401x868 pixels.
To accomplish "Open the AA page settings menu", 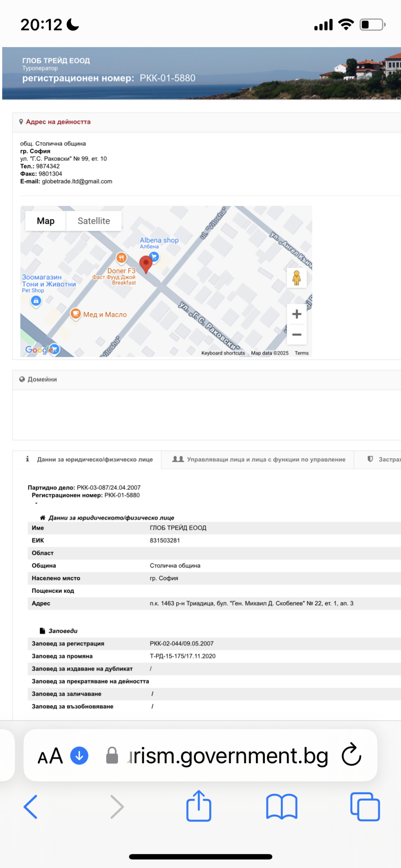I will click(50, 756).
